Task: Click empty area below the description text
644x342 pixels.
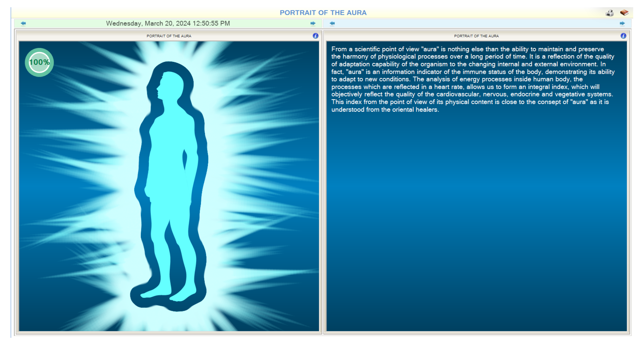Action: 476,218
